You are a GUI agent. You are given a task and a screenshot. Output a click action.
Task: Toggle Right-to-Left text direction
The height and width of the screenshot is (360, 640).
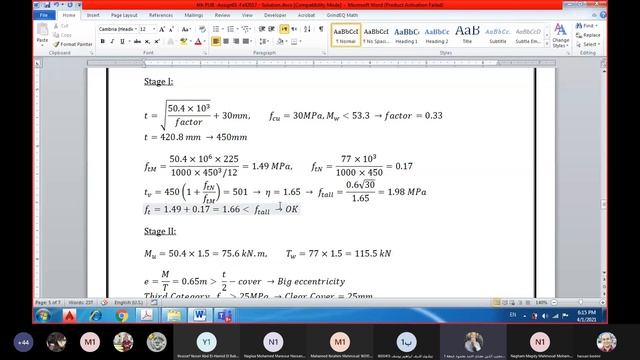[x=294, y=29]
